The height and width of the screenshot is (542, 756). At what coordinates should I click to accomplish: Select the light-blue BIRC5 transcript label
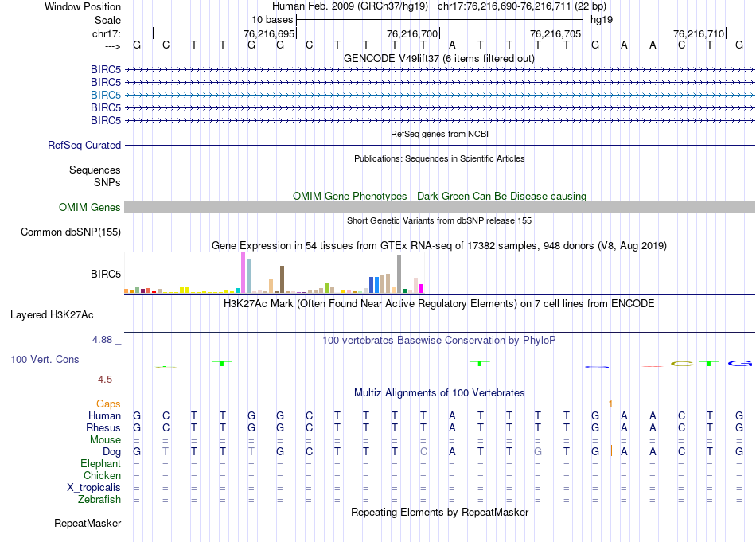tap(106, 95)
